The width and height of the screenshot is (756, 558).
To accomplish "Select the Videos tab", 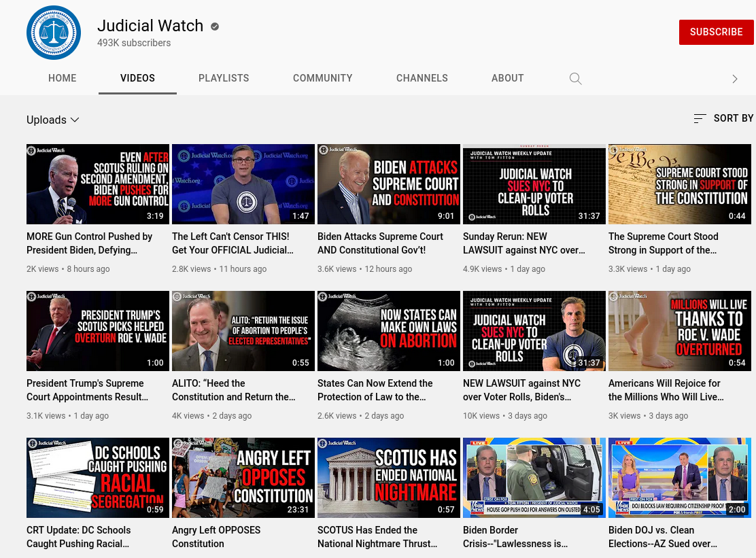I will click(137, 78).
